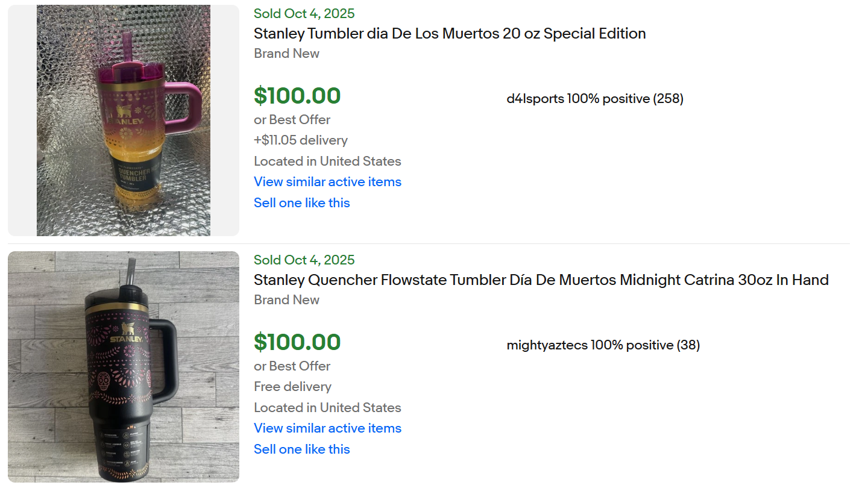View similar active items for the 20 oz tumbler
This screenshot has height=488, width=868.
click(327, 182)
